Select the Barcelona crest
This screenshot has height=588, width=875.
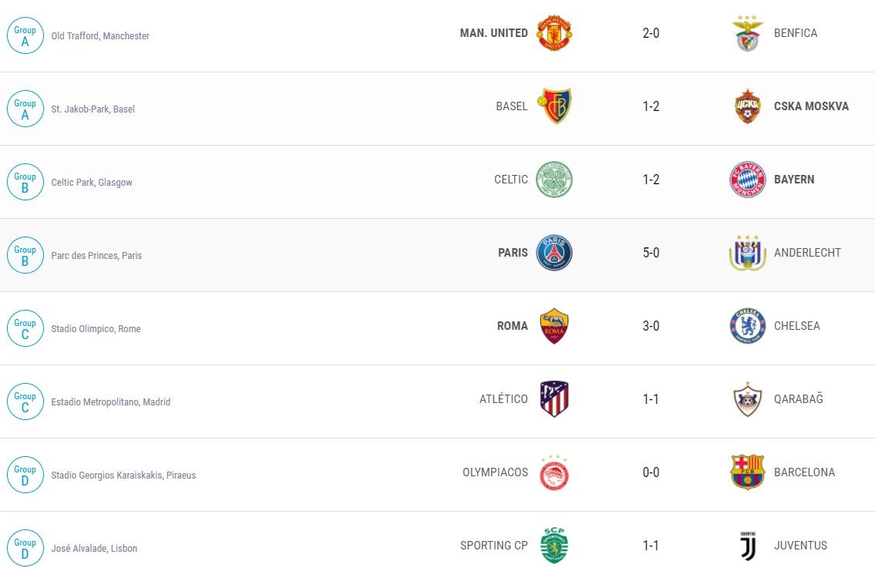pos(747,472)
